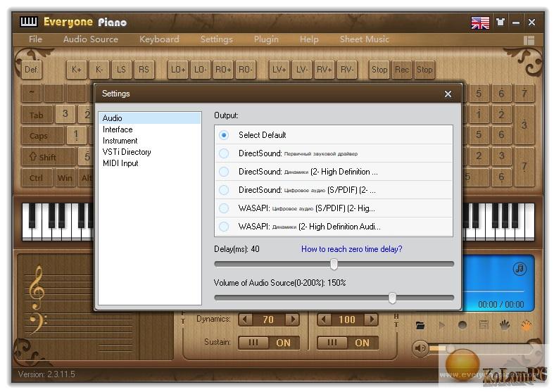Open the Audio Source menu

tap(91, 39)
